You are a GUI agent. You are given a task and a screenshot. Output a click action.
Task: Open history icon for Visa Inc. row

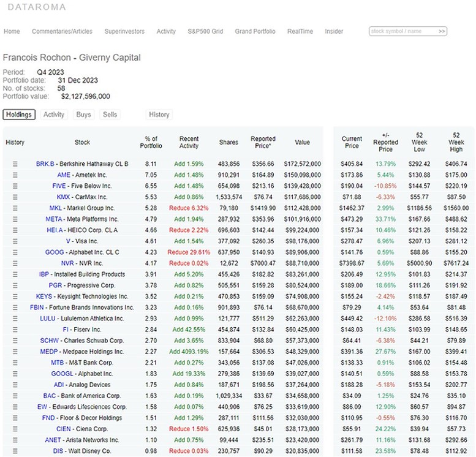pos(15,241)
